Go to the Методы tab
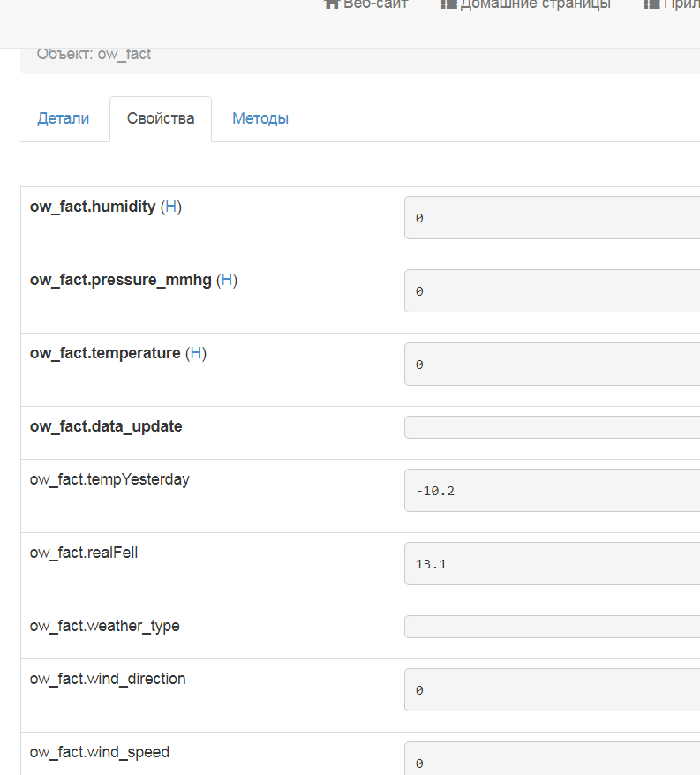The height and width of the screenshot is (775, 700). pyautogui.click(x=260, y=118)
